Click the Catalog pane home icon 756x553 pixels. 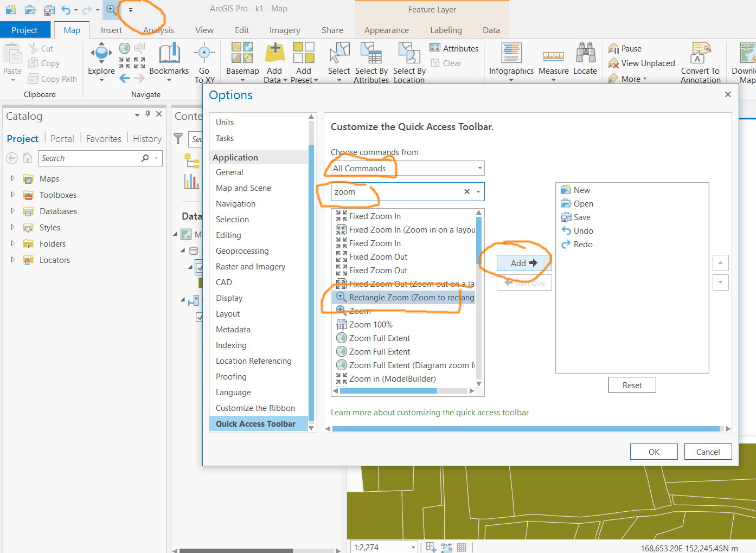click(28, 158)
